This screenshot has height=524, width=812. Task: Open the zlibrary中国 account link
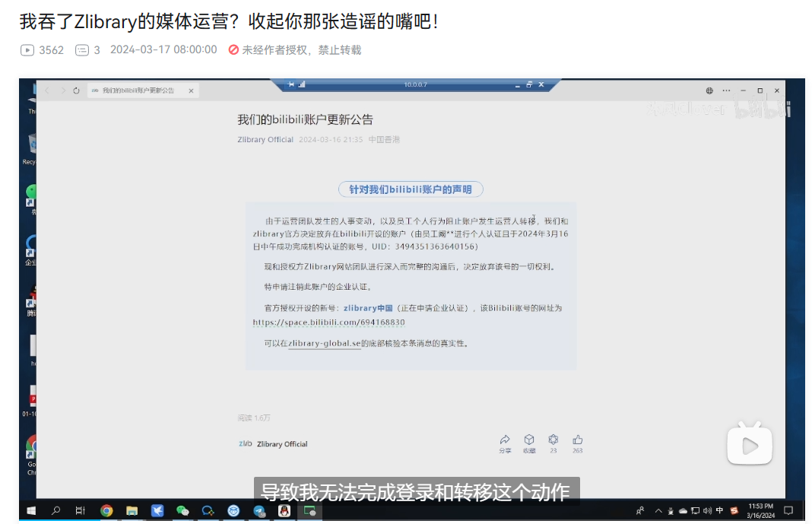[368, 308]
